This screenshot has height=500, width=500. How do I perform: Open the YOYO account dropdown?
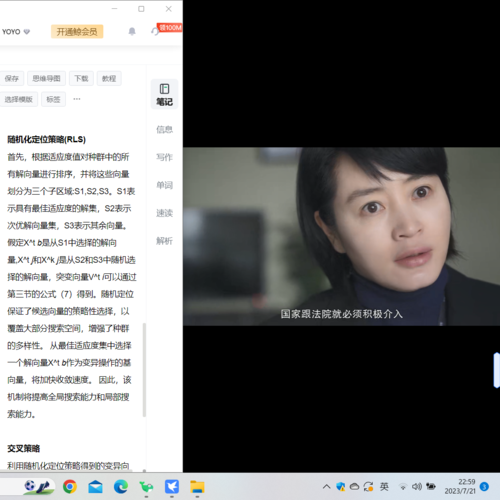point(16,32)
